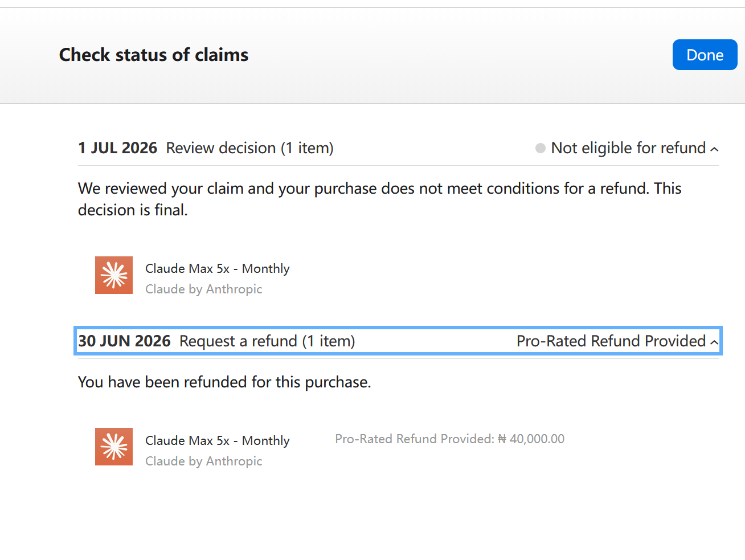Click the grey status dot beside Not eligible
The height and width of the screenshot is (560, 745).
click(541, 148)
